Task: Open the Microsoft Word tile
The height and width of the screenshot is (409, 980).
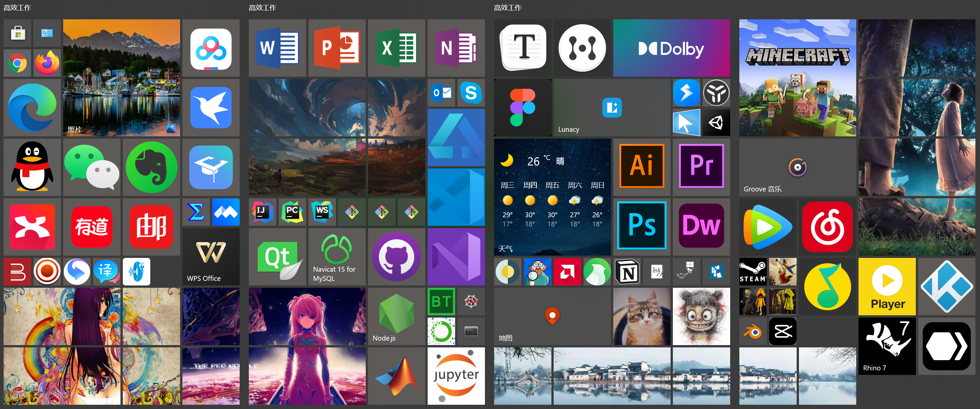Action: click(277, 48)
